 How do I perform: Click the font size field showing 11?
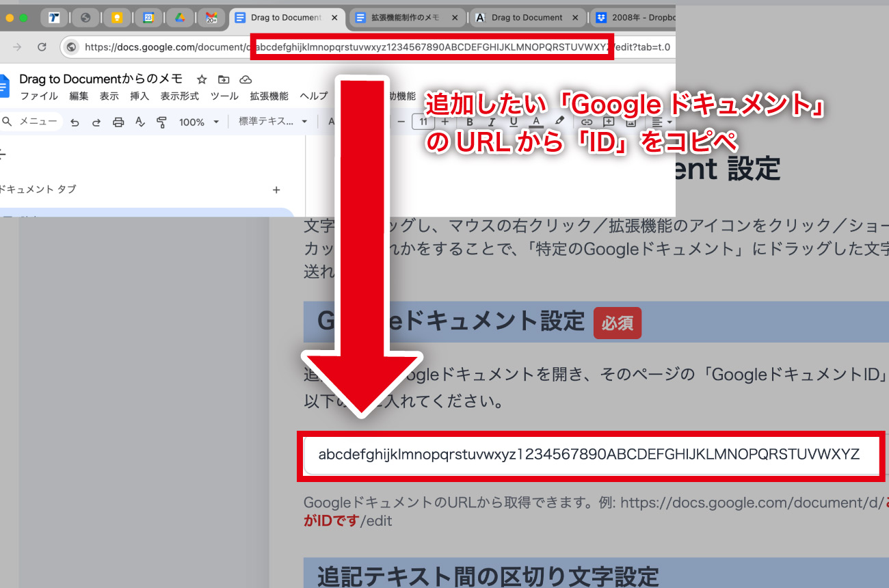click(x=423, y=122)
